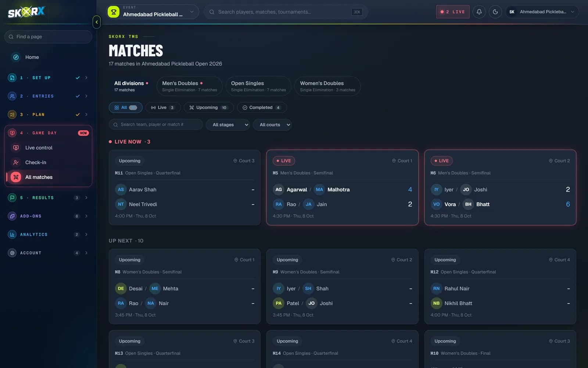Open the event selector dropdown
The height and width of the screenshot is (368, 588).
(153, 12)
